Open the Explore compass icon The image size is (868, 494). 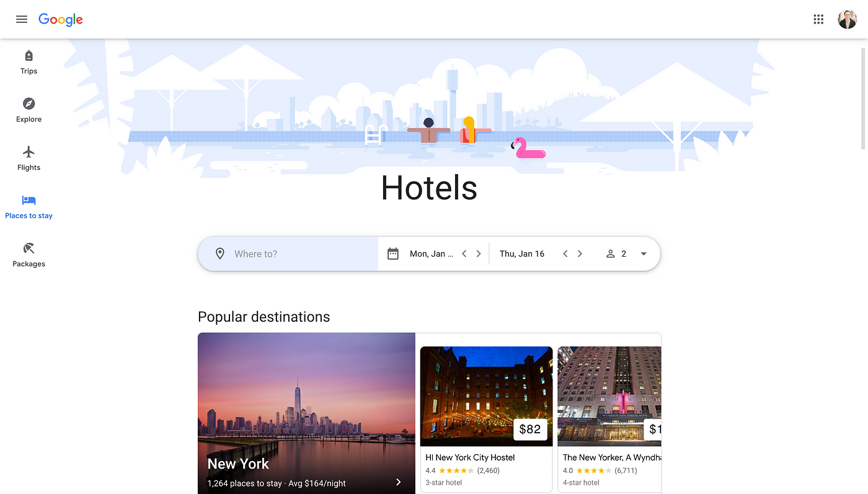[29, 104]
